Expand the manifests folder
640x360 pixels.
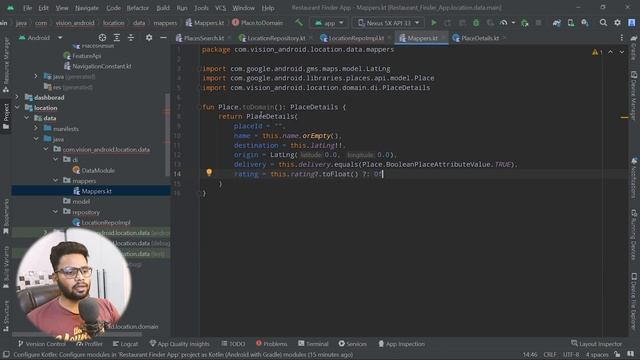coord(36,128)
